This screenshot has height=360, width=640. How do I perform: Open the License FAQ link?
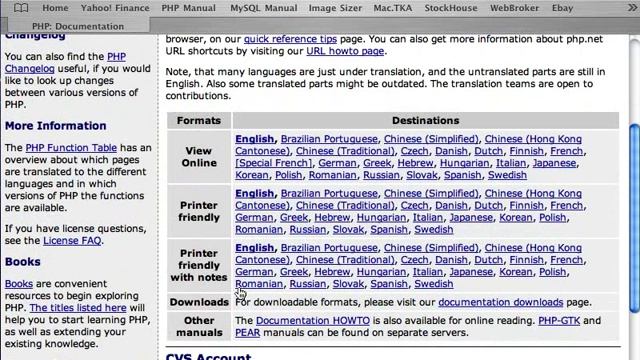[72, 240]
